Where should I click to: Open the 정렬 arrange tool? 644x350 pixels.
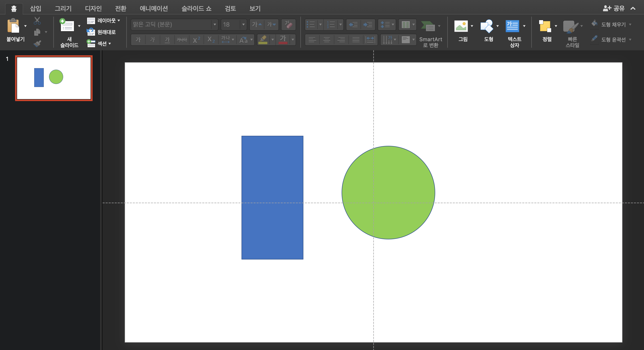545,26
